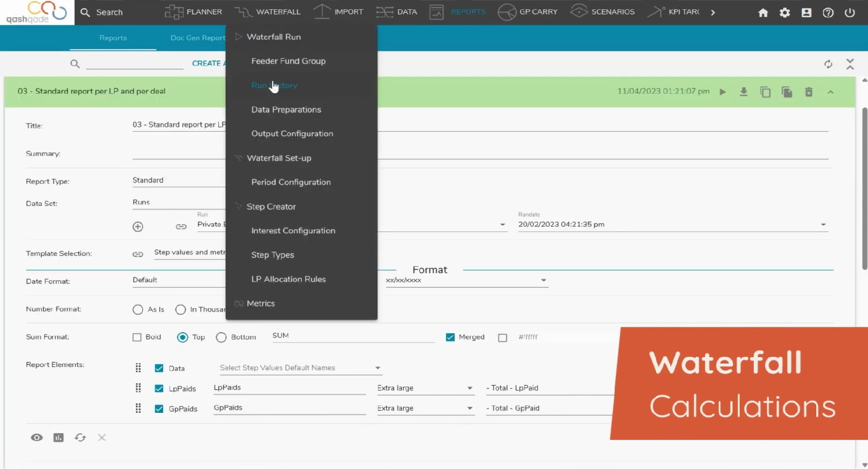Click the copy icon in report header

pos(765,92)
